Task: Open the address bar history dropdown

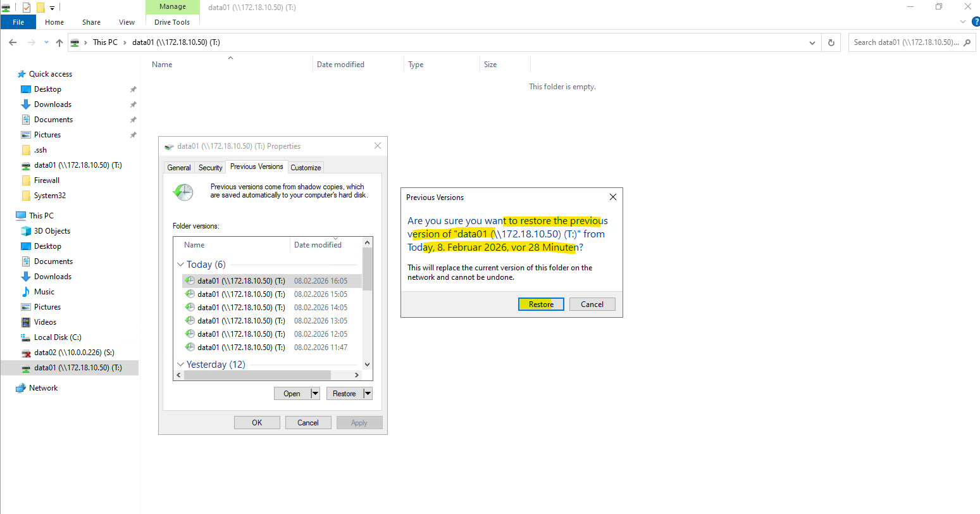Action: [x=812, y=42]
